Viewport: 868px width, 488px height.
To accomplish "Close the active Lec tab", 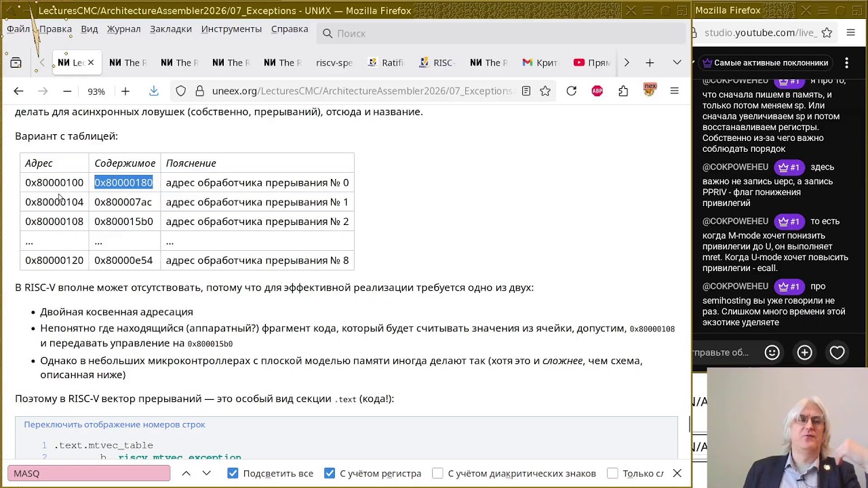I will [90, 62].
